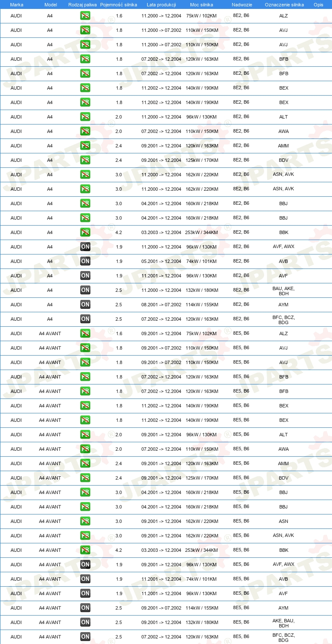Click PB fuel icon in A4 AVANT 1.6 ALZ row
Viewport: 332px width, 644px height.
click(85, 334)
